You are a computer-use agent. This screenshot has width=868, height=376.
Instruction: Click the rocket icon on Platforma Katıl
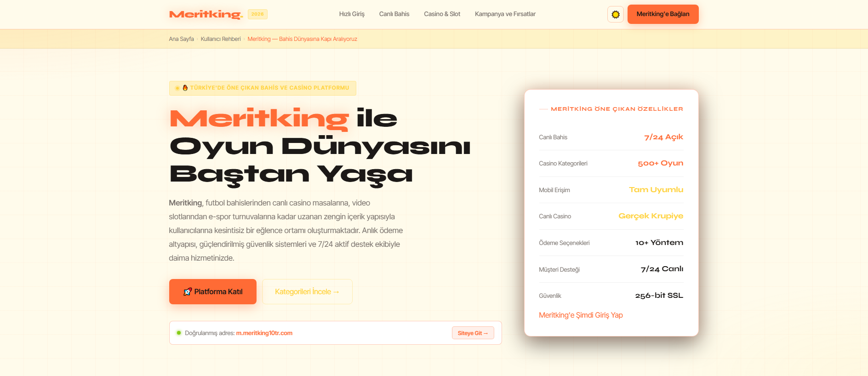[x=188, y=292]
